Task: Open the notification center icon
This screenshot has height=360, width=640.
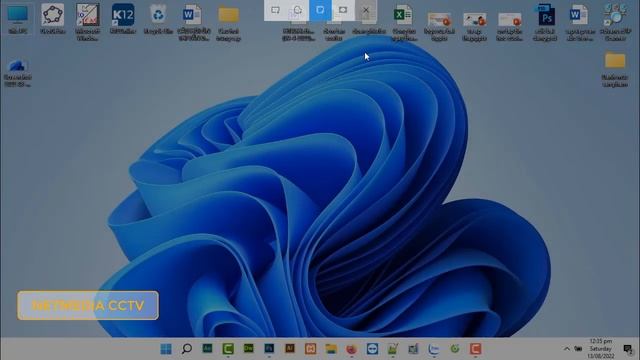Action: (628, 349)
